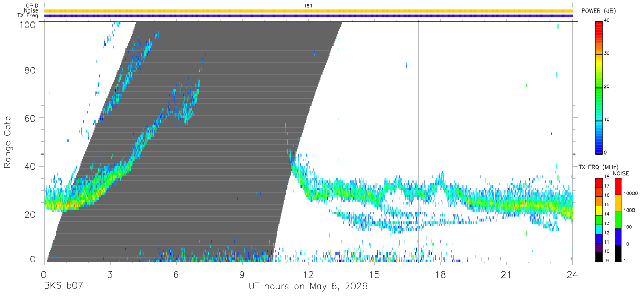The image size is (644, 297).
Task: Click the blue swatch of the NOISE legend
Action: (618, 237)
